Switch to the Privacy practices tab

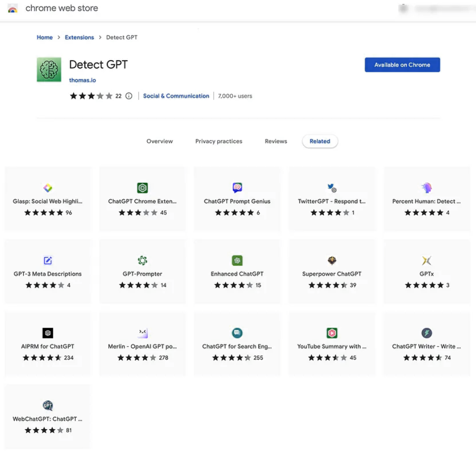tap(219, 141)
